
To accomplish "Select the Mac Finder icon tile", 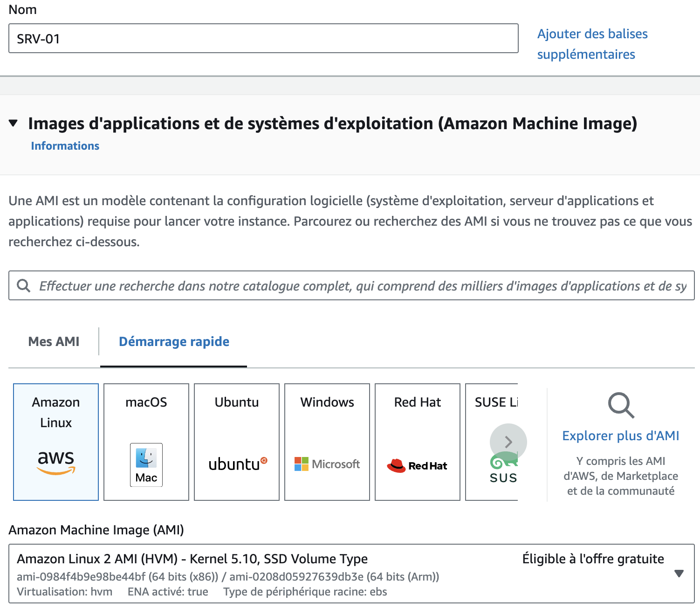I will point(146,464).
